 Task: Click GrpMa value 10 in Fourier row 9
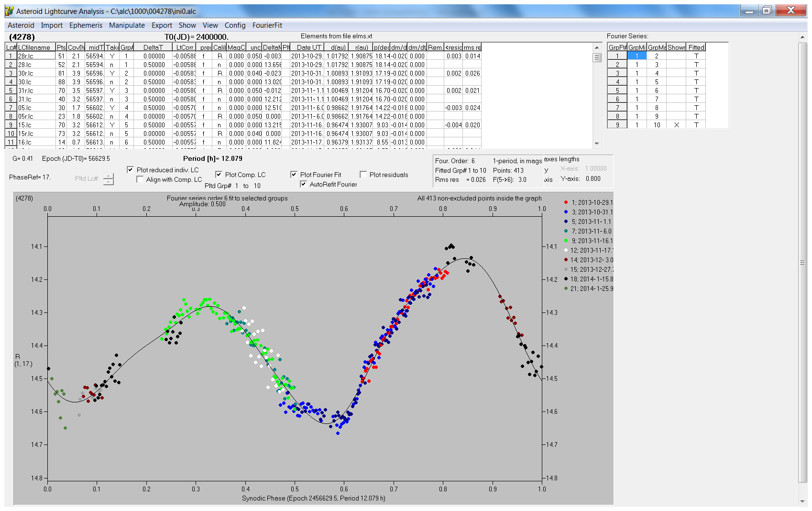[657, 125]
